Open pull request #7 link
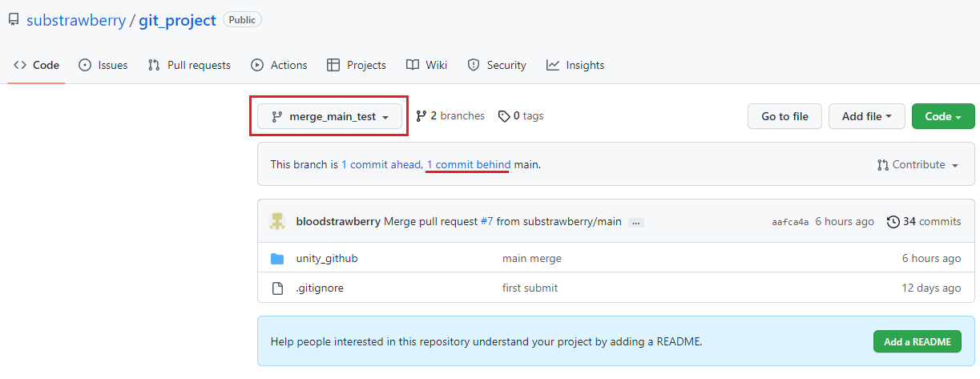This screenshot has height=379, width=980. pos(487,222)
